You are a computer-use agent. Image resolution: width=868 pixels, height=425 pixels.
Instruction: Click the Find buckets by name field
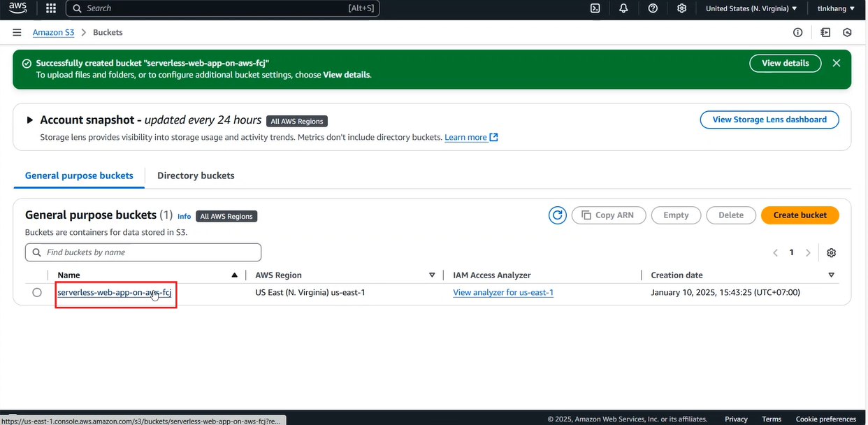point(143,252)
